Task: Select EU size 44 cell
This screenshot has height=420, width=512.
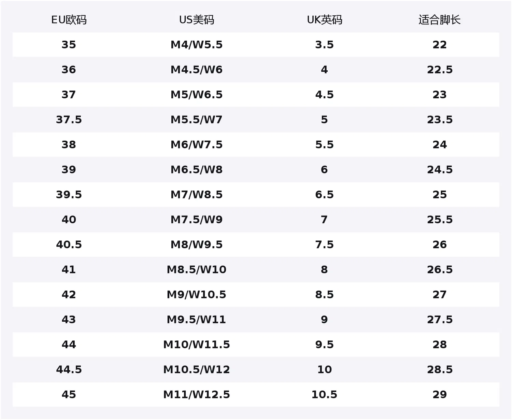Action: click(x=69, y=344)
